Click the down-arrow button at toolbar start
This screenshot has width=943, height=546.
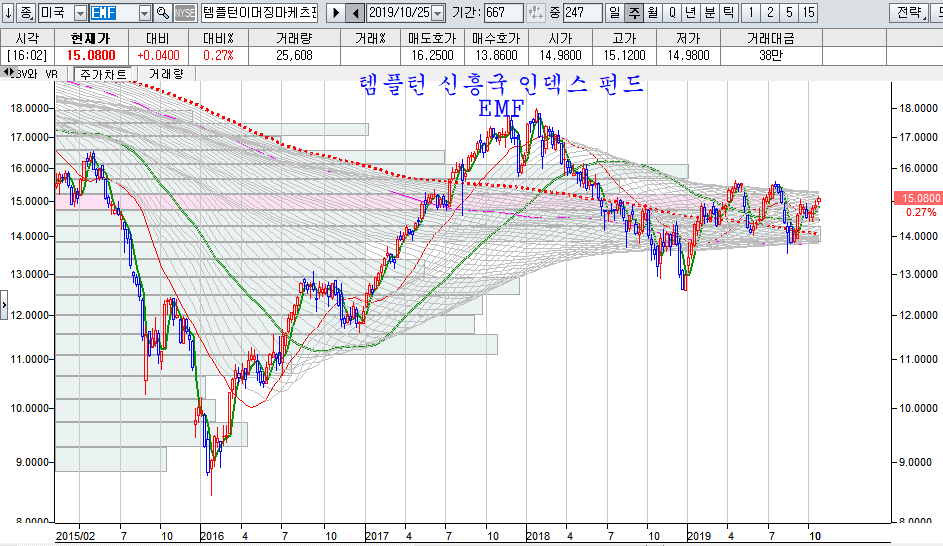8,13
